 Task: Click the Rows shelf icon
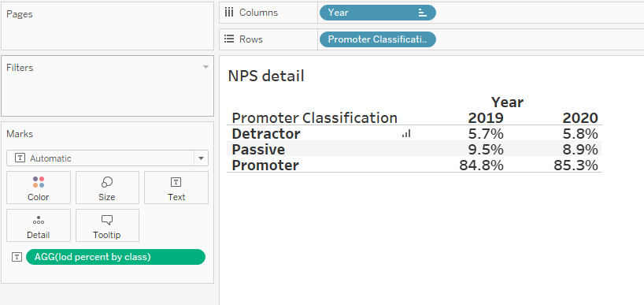pyautogui.click(x=229, y=39)
